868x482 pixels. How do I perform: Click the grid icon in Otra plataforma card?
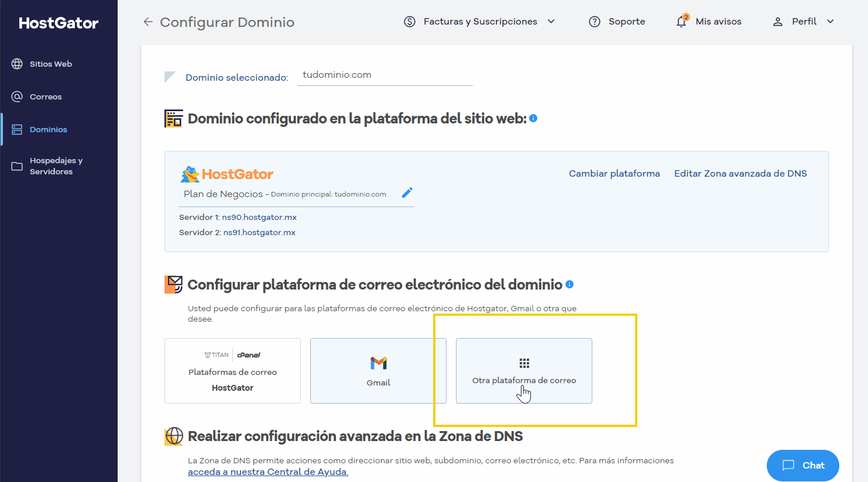(x=524, y=363)
